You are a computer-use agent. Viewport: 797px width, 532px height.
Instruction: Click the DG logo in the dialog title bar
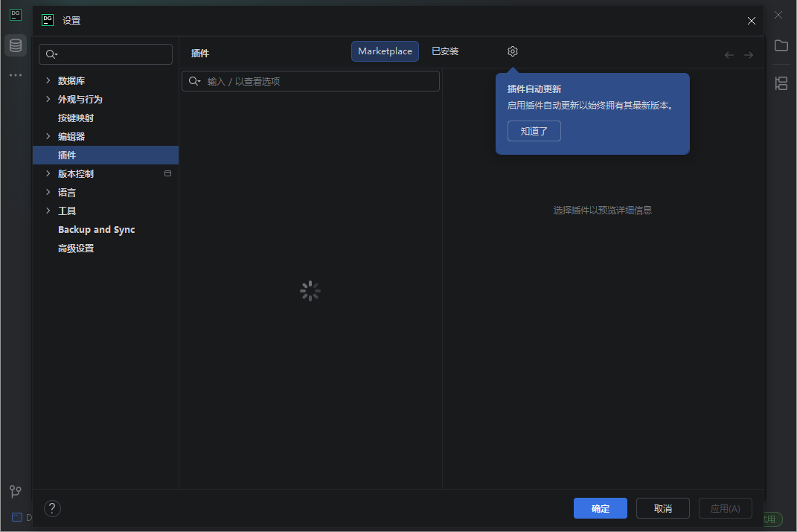[47, 20]
